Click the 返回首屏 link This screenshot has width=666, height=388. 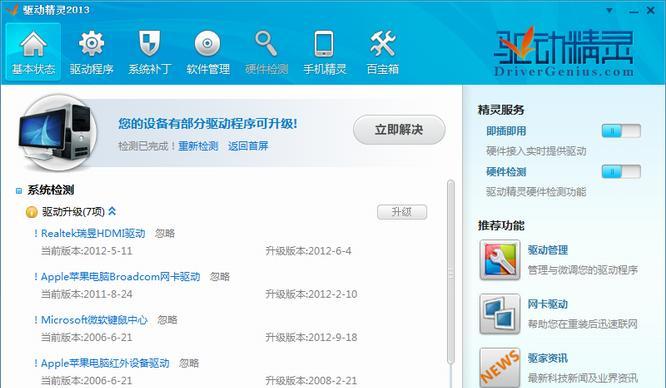[x=248, y=146]
